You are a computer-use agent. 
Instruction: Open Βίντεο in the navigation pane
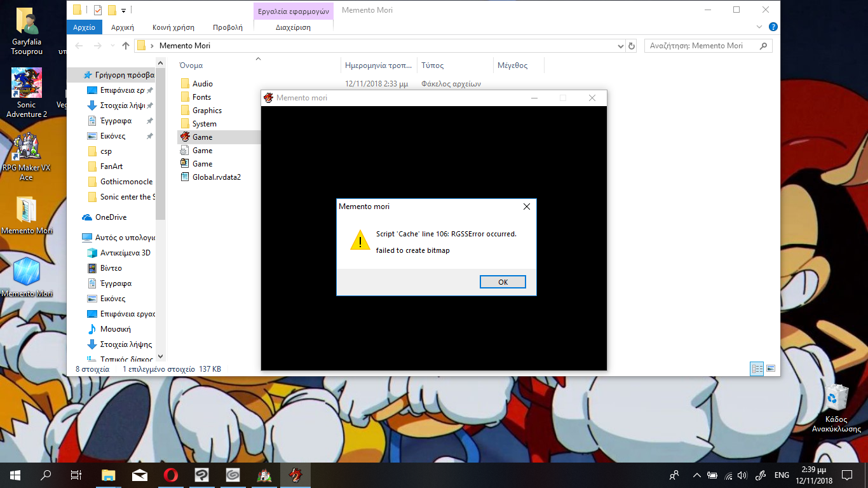click(x=111, y=268)
